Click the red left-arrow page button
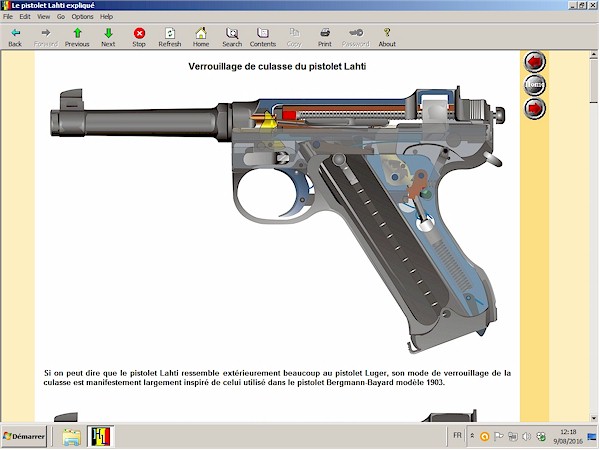Image resolution: width=600 pixels, height=450 pixels. [x=535, y=62]
